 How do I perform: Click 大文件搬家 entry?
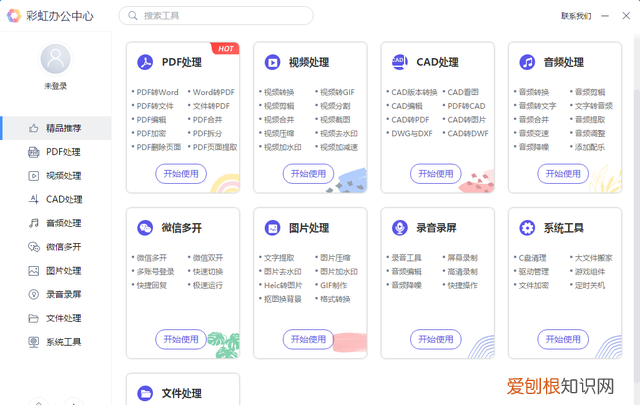tap(593, 258)
